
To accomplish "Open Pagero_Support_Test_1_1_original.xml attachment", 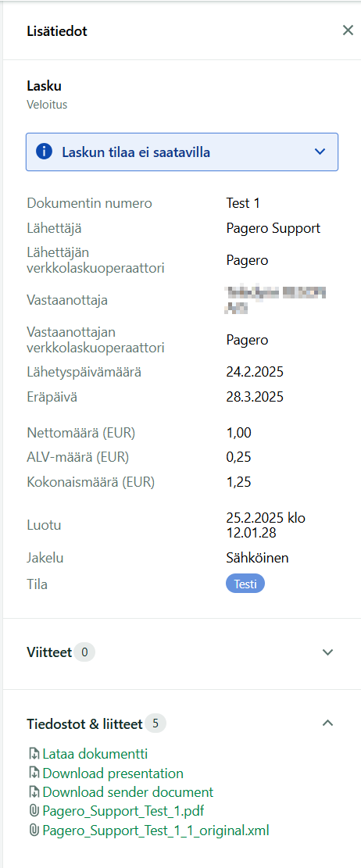I will (x=156, y=830).
